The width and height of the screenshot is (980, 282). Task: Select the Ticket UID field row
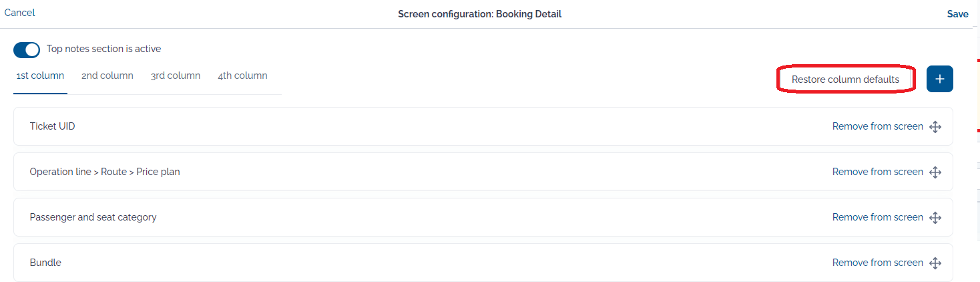tap(483, 126)
